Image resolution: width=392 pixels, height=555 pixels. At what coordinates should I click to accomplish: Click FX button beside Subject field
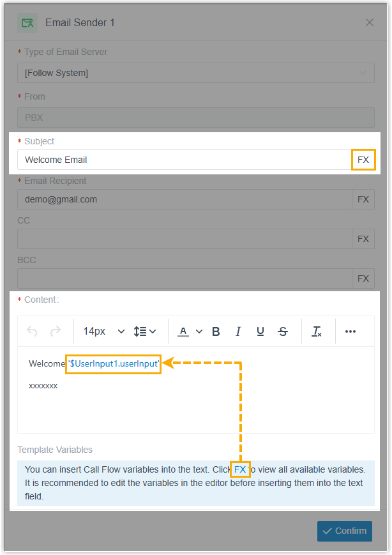point(363,160)
